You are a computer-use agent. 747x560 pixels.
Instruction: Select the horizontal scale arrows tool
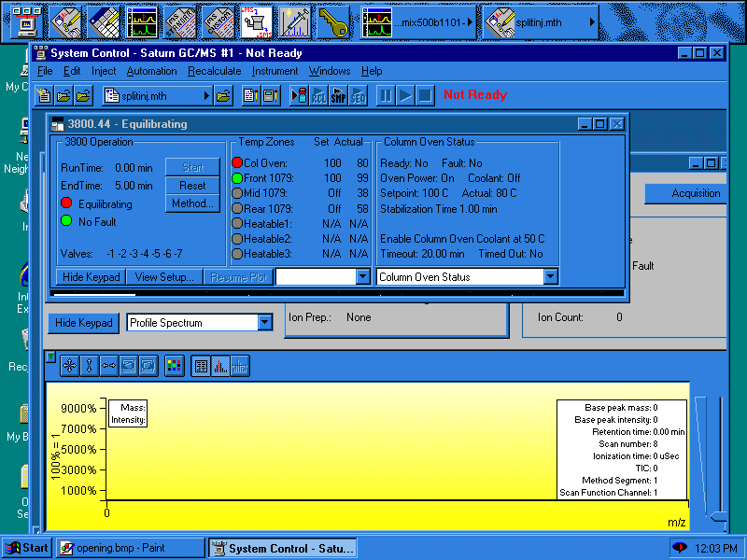(x=108, y=366)
